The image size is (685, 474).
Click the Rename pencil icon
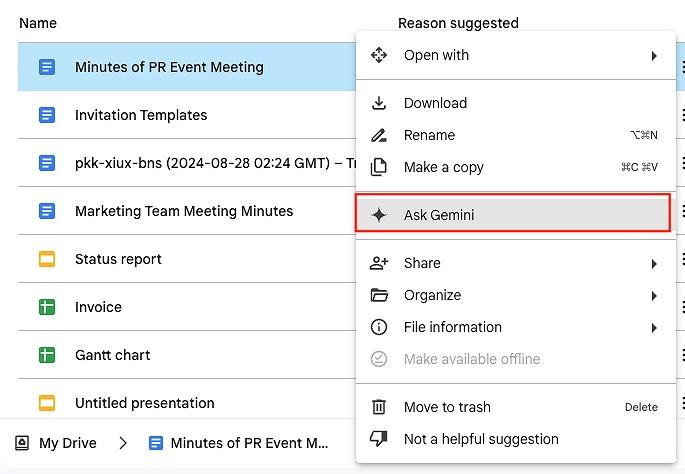(379, 135)
